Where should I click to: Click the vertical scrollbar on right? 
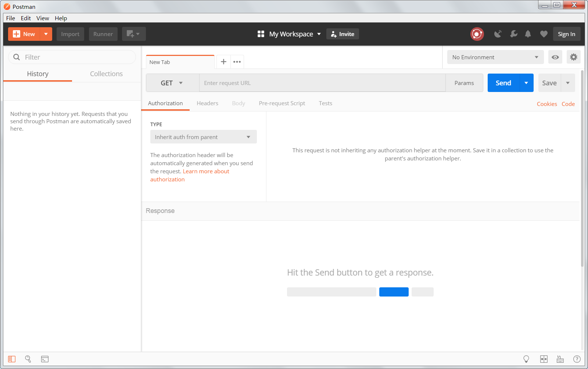coord(582,168)
